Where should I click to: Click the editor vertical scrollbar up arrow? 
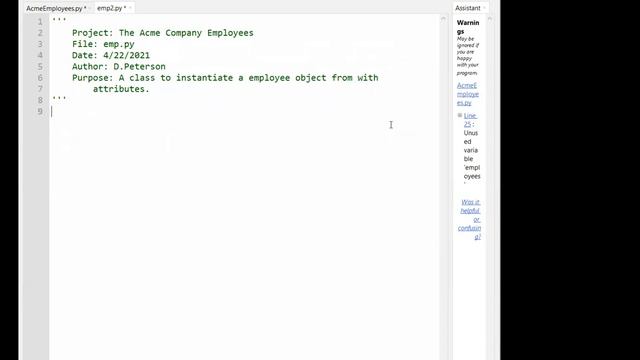443,19
